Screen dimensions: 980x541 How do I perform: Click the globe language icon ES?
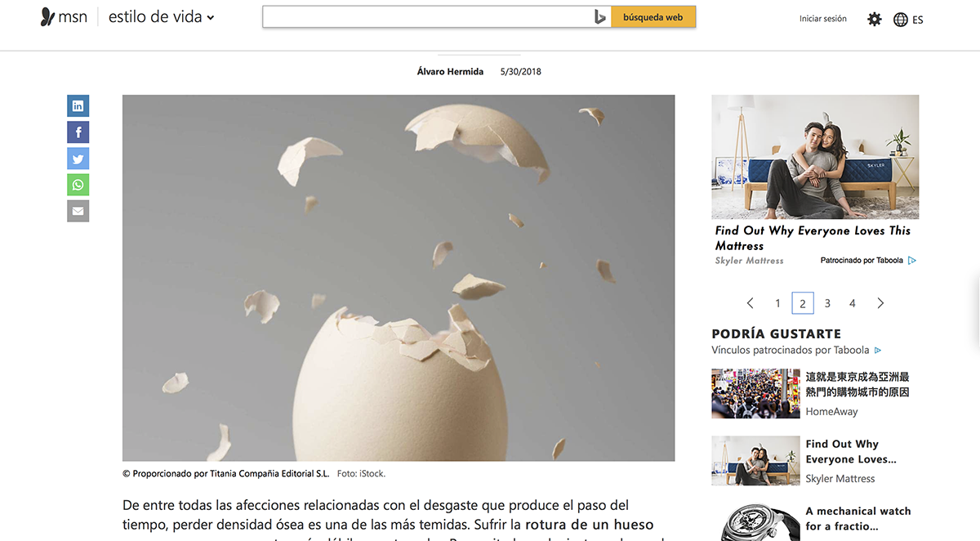pyautogui.click(x=908, y=20)
